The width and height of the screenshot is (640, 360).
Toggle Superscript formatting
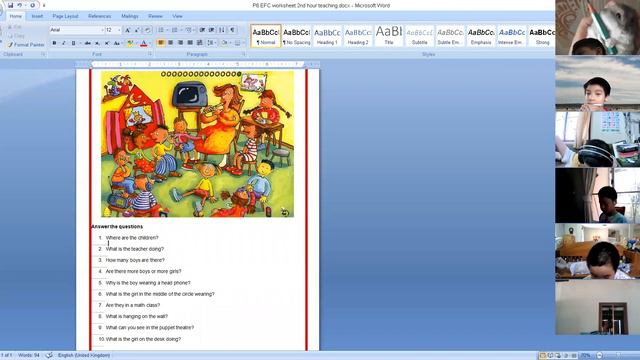pos(107,43)
